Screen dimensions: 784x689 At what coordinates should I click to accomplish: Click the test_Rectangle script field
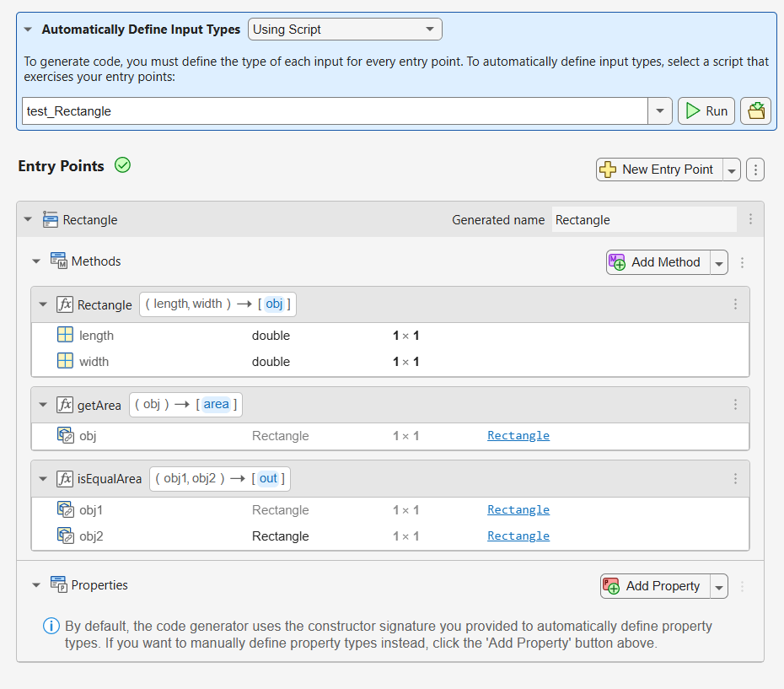click(x=335, y=111)
